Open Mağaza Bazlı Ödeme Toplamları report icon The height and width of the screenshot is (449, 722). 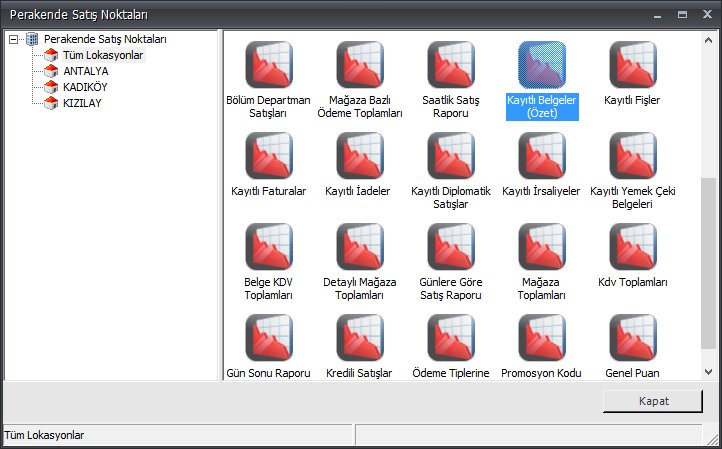pyautogui.click(x=360, y=64)
